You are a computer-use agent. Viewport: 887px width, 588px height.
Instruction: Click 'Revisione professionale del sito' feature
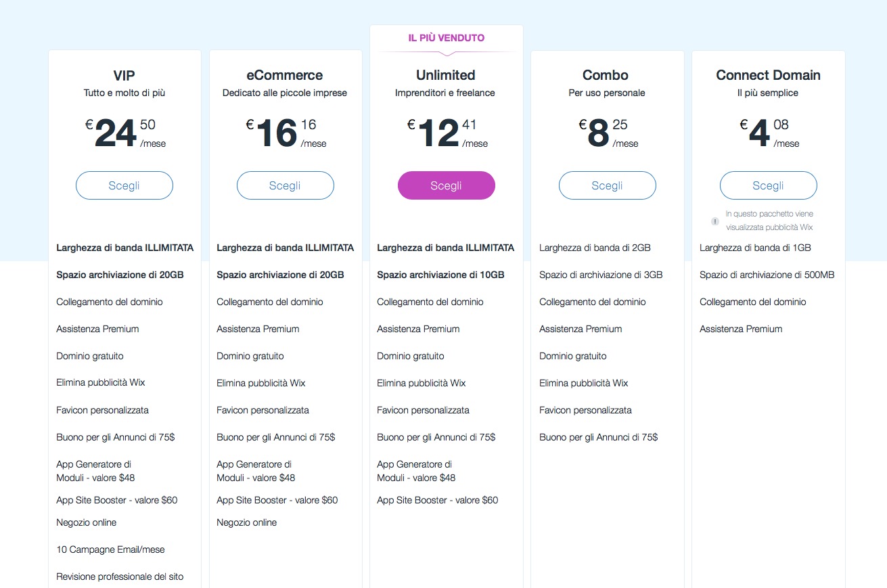coord(120,576)
